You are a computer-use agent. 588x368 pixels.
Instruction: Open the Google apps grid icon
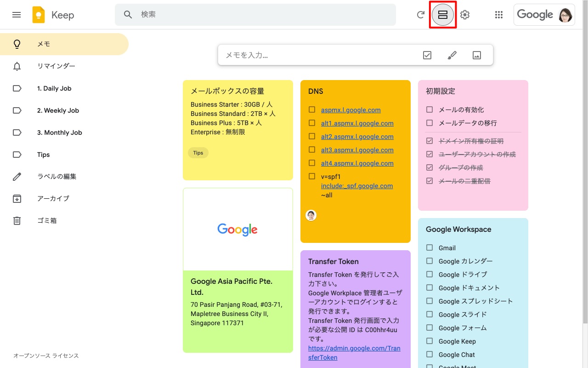coord(499,15)
